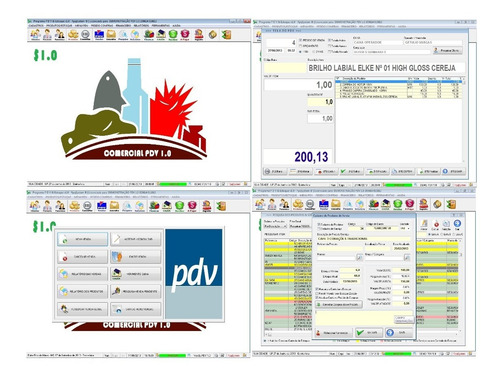Click the exit door icon in bottom-left window toolbar
Screen dimensions: 500x378
(x=221, y=206)
